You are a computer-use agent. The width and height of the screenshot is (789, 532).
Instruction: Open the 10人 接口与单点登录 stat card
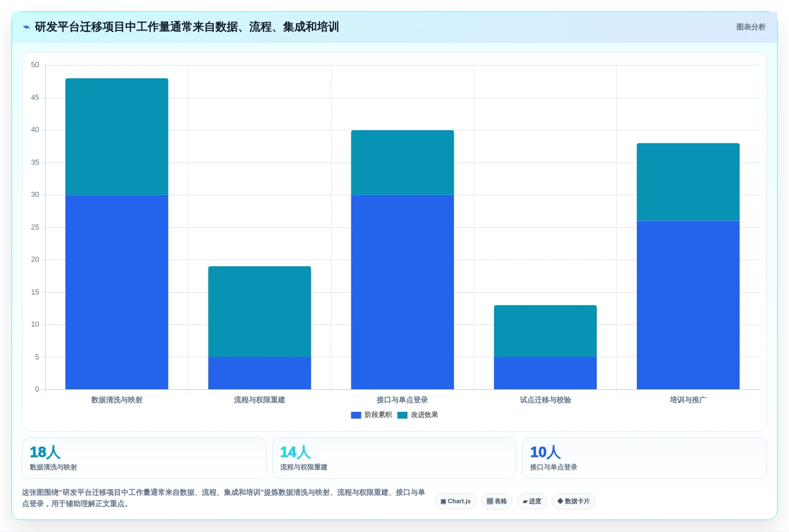[644, 458]
